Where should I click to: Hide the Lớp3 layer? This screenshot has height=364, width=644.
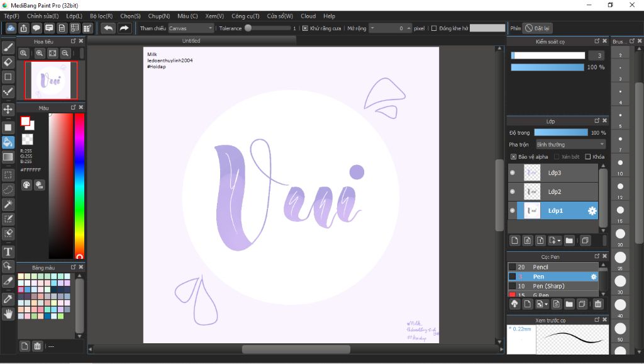coord(513,173)
